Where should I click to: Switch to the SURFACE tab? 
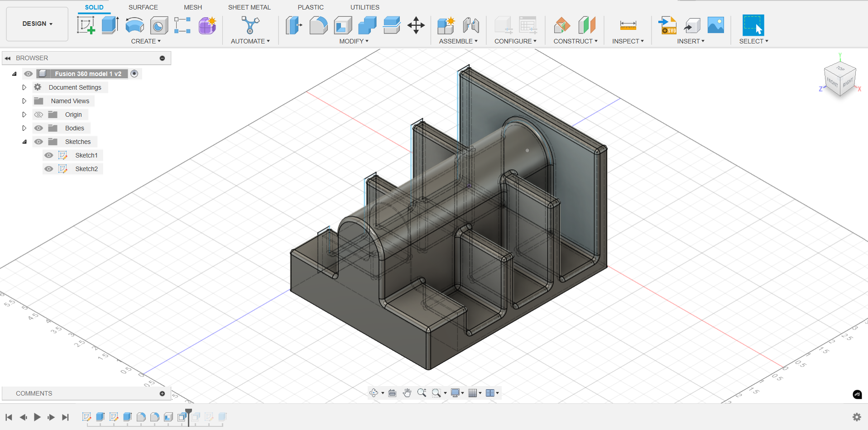[x=143, y=7]
